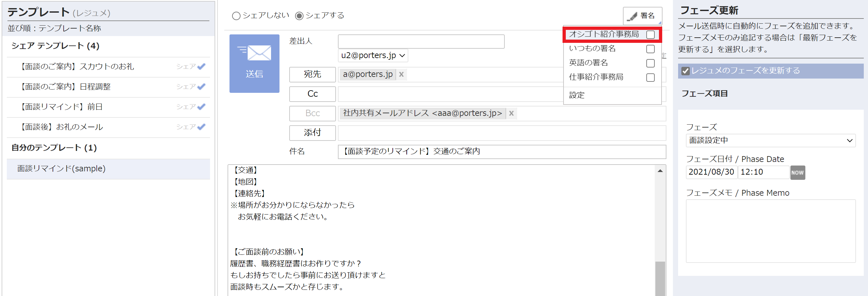
Task: Click the share checkmark on 【面談のご案内】日程調整
Action: pyautogui.click(x=201, y=87)
